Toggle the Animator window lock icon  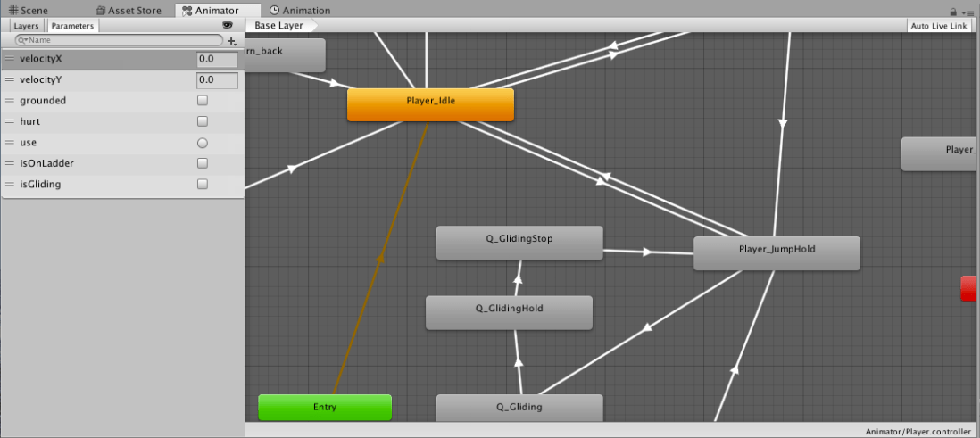953,12
